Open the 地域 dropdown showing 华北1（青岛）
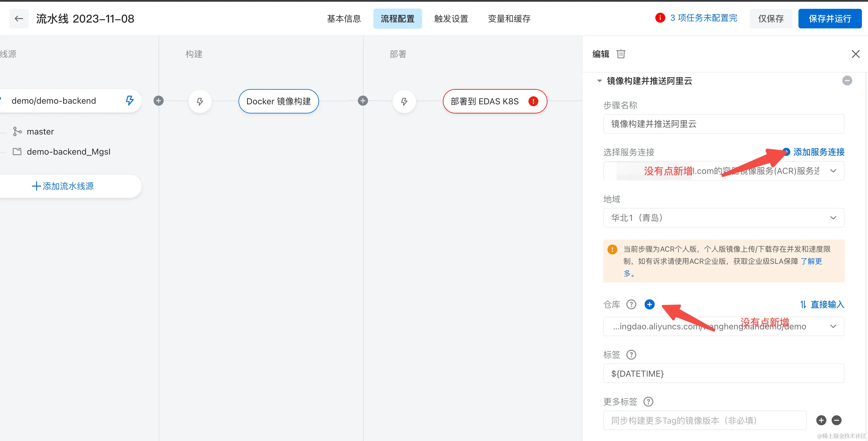Image resolution: width=868 pixels, height=441 pixels. click(x=723, y=218)
